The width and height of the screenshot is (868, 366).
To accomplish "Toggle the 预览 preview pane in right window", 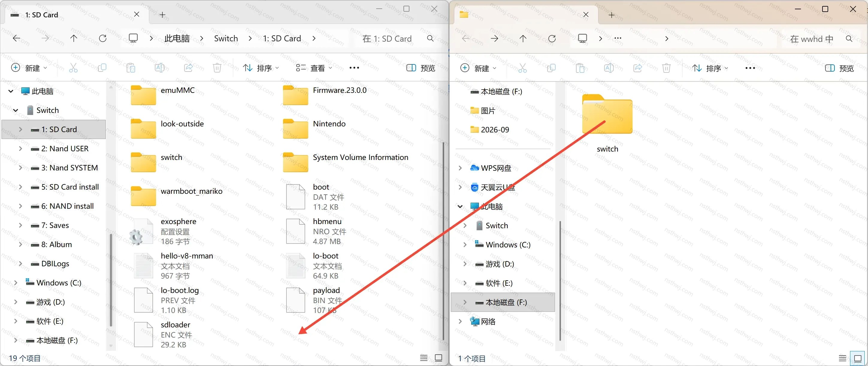I will coord(839,68).
